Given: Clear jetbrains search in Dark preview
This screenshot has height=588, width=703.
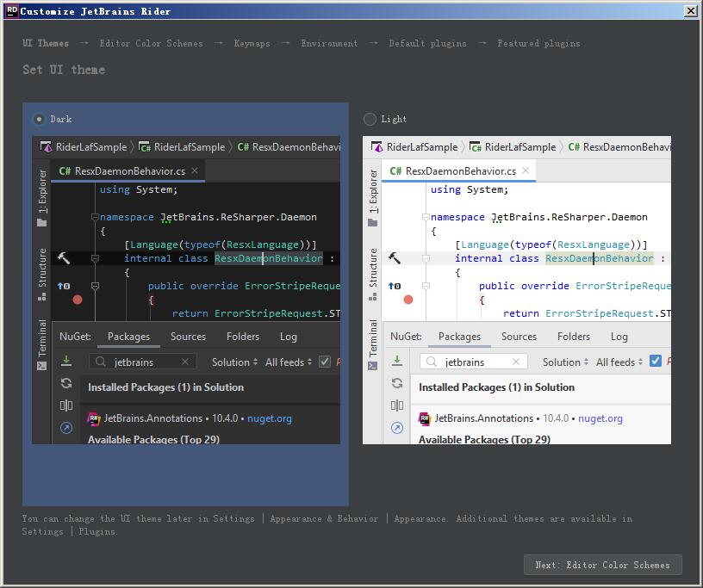Looking at the screenshot, I should click(x=185, y=362).
